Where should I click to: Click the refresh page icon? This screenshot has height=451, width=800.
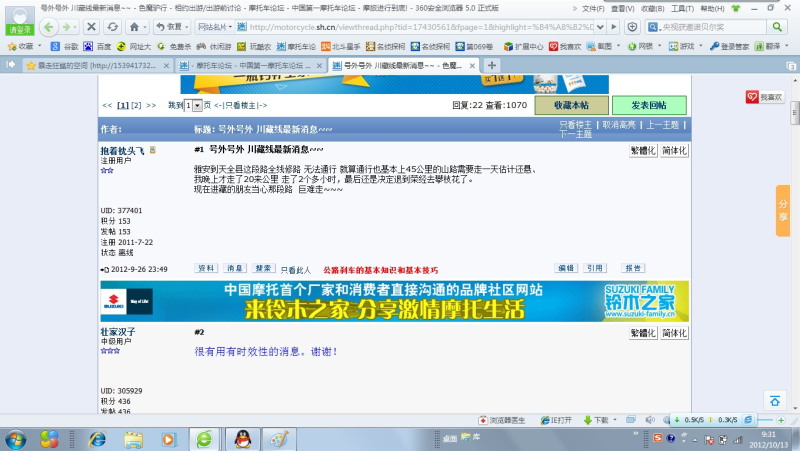pos(111,27)
